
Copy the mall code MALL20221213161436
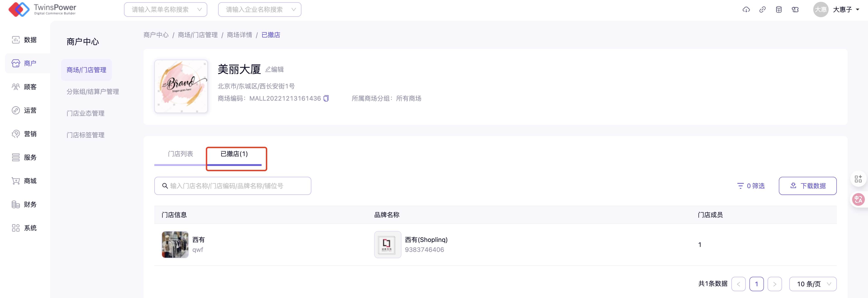(326, 98)
